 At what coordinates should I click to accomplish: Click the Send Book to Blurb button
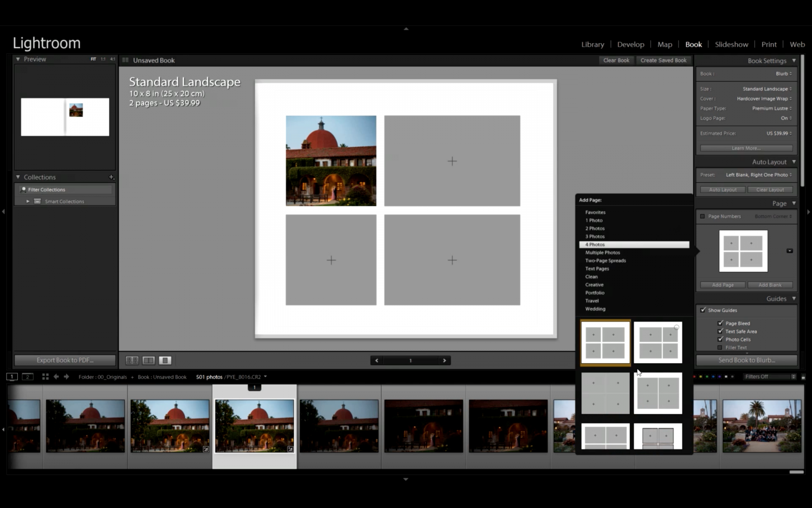[x=746, y=360]
